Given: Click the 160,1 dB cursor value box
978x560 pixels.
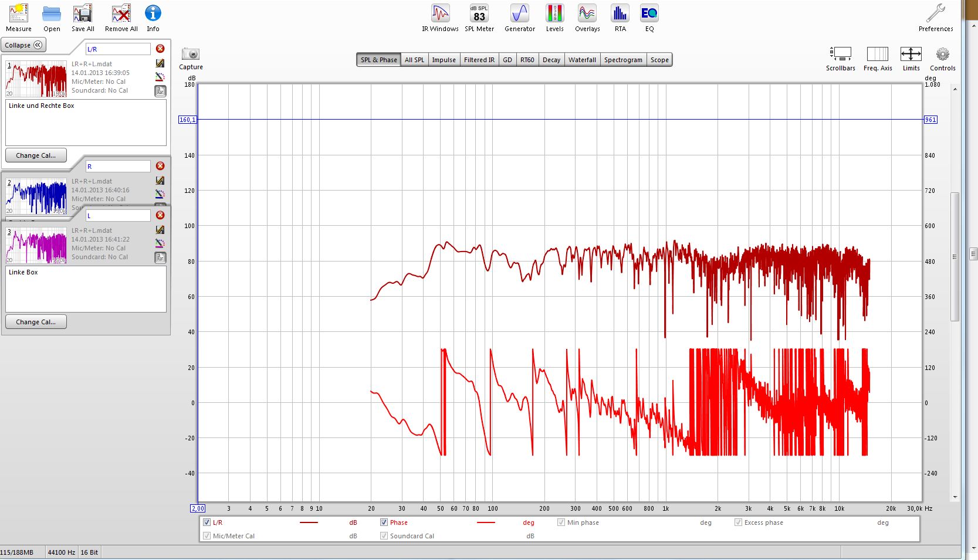Looking at the screenshot, I should [188, 120].
